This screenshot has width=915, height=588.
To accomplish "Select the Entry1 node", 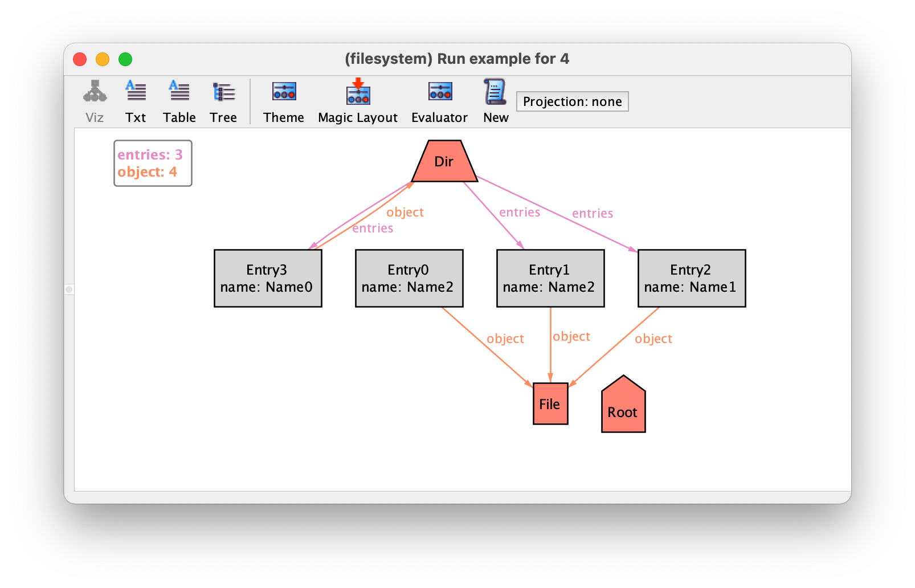I will [x=550, y=278].
